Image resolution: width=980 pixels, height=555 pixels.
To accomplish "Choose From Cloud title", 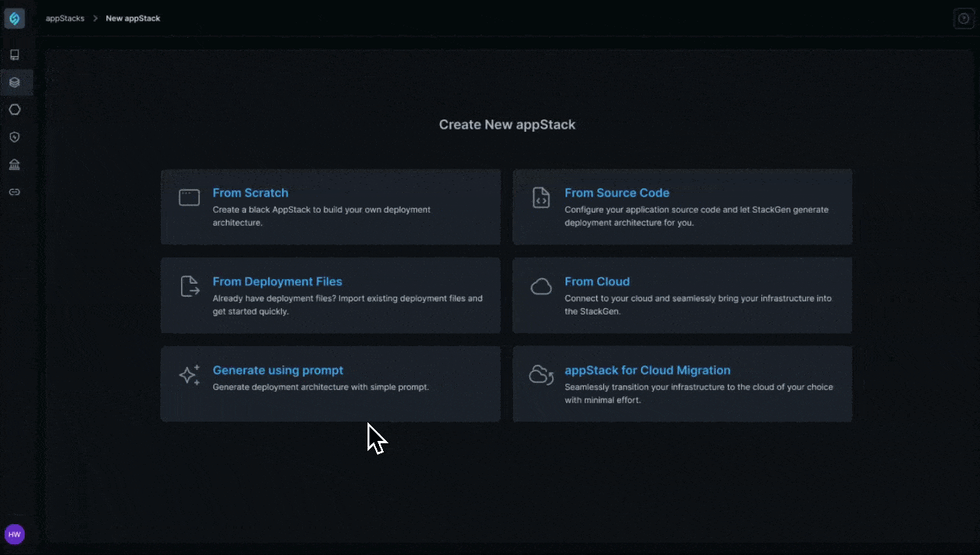I will click(597, 281).
